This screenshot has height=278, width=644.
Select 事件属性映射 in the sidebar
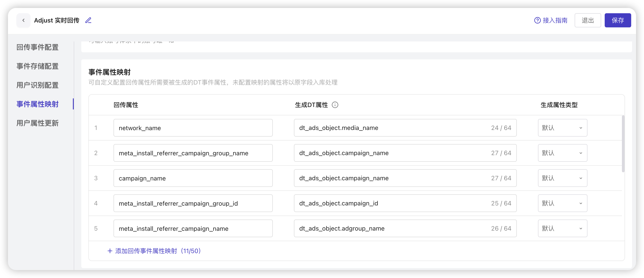(x=37, y=104)
